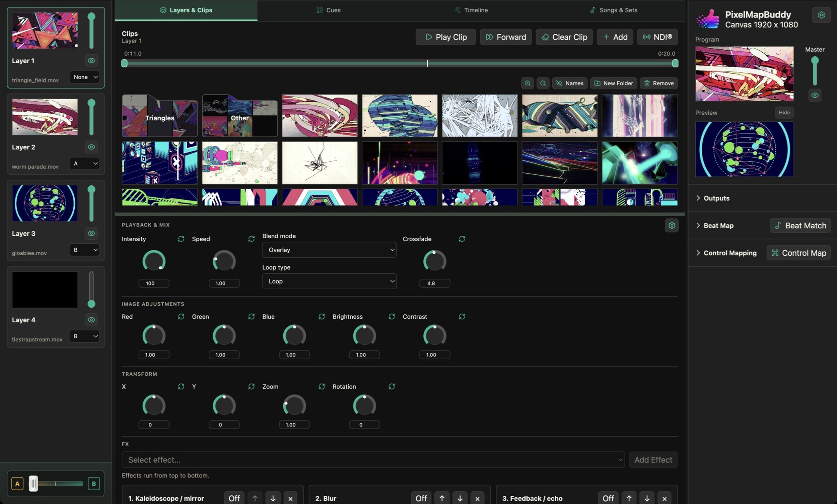Toggle Master output visibility eye

click(815, 95)
